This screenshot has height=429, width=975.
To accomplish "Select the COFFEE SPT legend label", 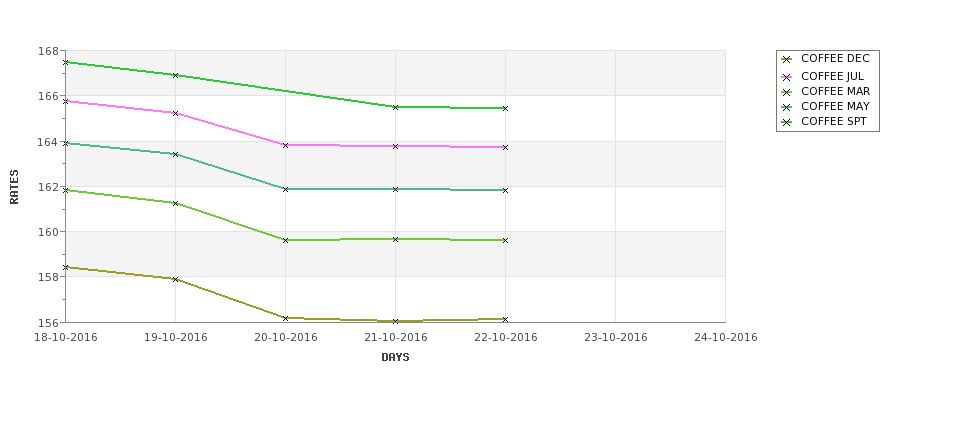I will pyautogui.click(x=833, y=122).
